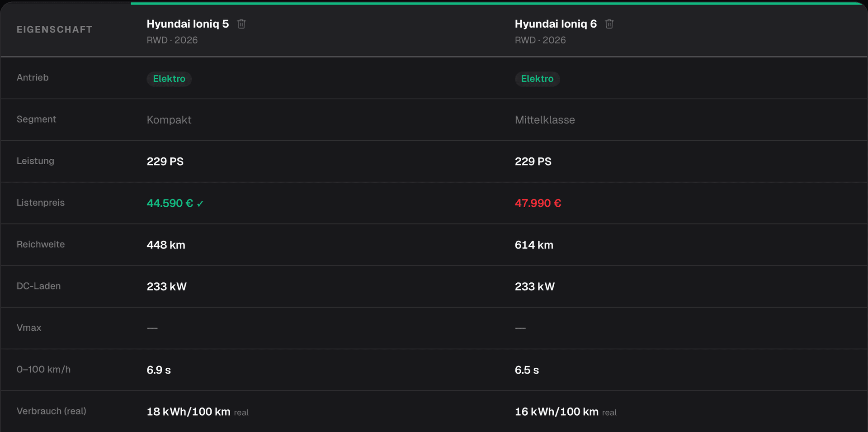The height and width of the screenshot is (432, 868).
Task: Delete Hyundai Ioniq 6 using trash icon
Action: coord(609,24)
